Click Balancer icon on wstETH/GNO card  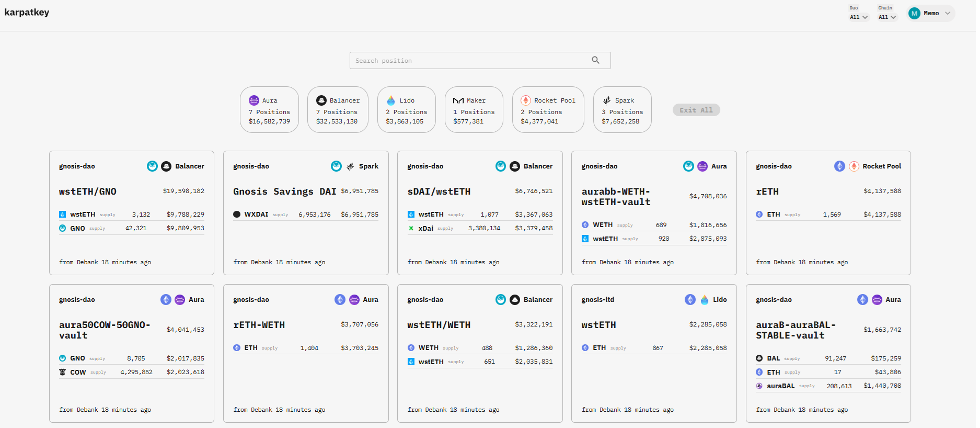coord(166,166)
